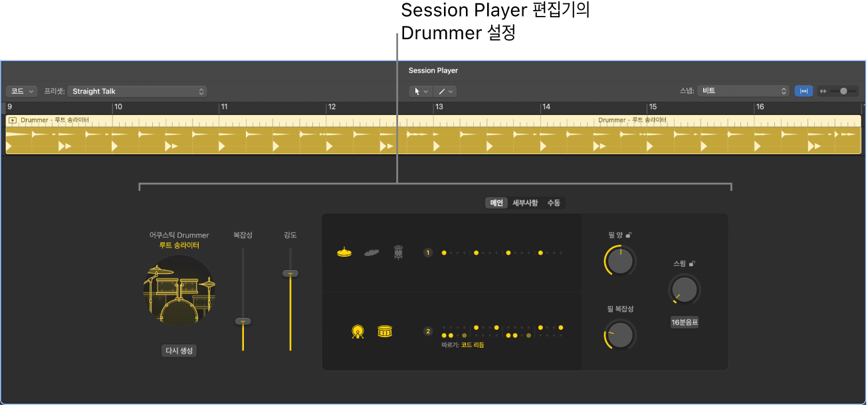This screenshot has width=868, height=405.
Task: Click the Session Player title text
Action: (x=433, y=70)
